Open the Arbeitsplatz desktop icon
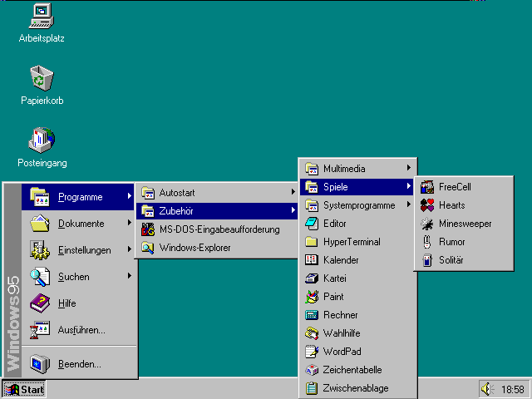The height and width of the screenshot is (399, 532). click(42, 16)
